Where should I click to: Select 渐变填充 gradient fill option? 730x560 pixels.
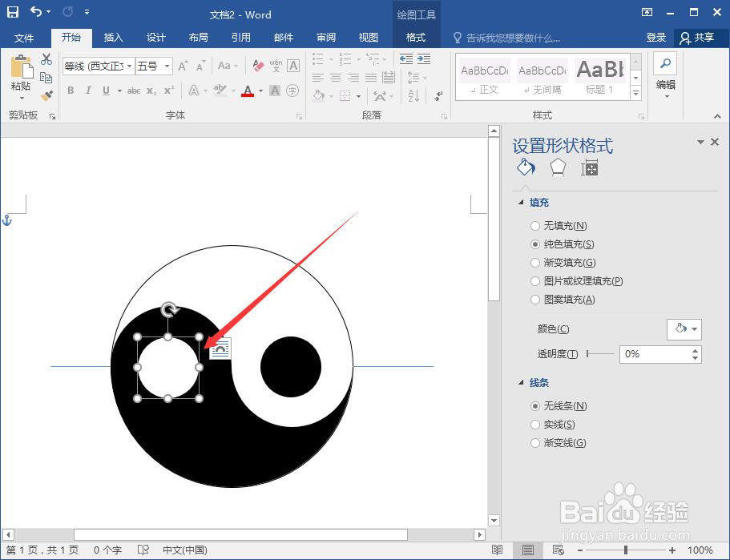tap(535, 263)
